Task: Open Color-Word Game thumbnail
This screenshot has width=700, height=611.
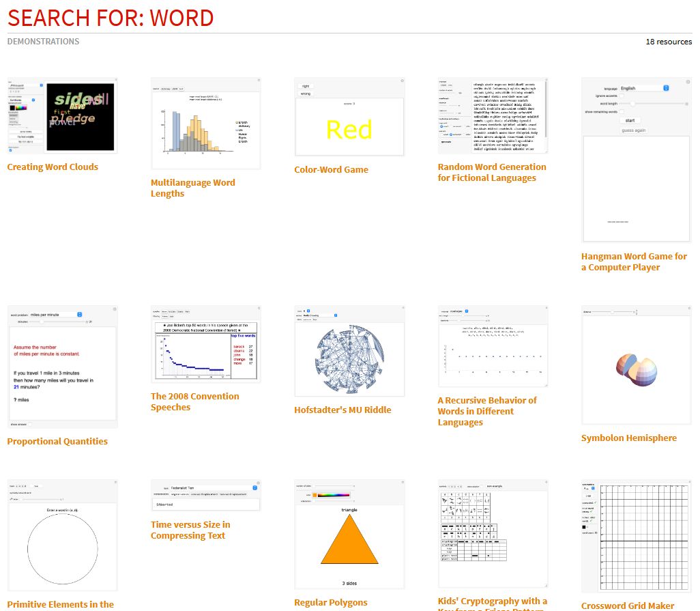Action: (x=349, y=117)
